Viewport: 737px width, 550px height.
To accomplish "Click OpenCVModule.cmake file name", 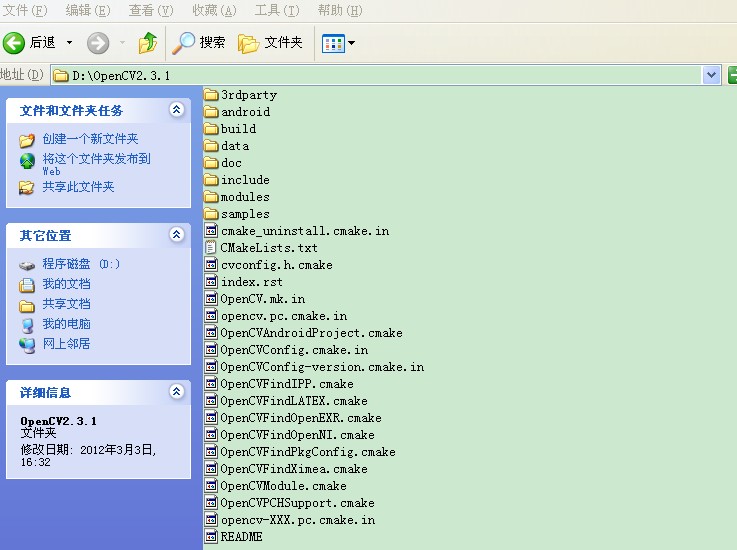I will 283,486.
